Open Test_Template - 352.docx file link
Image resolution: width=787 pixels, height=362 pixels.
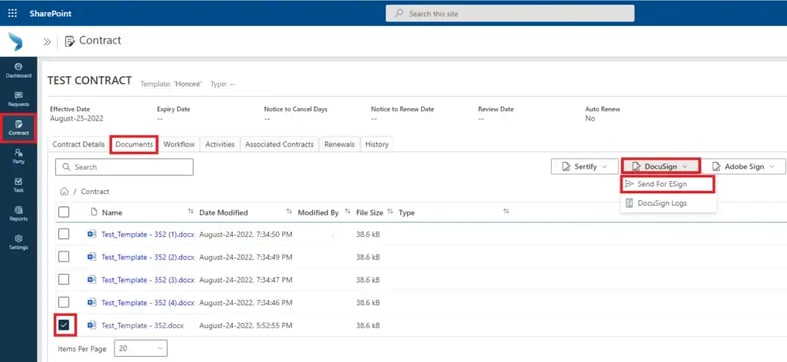(x=143, y=325)
